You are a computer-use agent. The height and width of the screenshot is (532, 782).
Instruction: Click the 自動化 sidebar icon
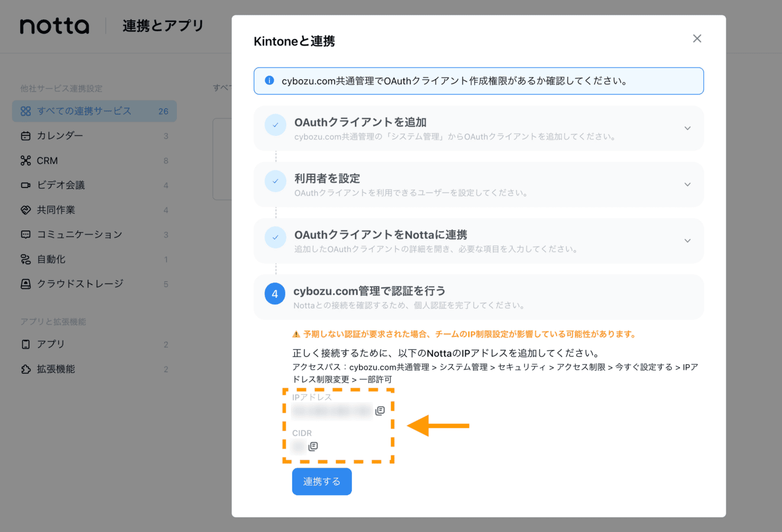(x=25, y=259)
